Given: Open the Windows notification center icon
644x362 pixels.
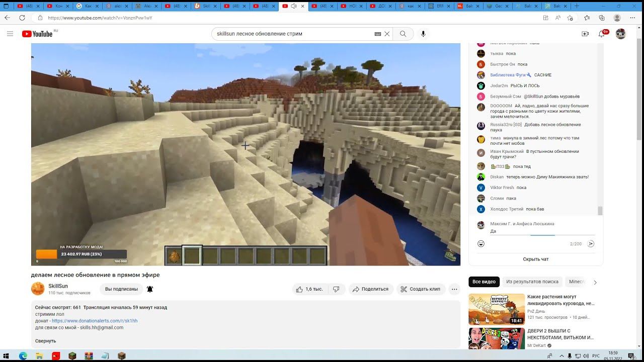Looking at the screenshot, I should (631, 356).
